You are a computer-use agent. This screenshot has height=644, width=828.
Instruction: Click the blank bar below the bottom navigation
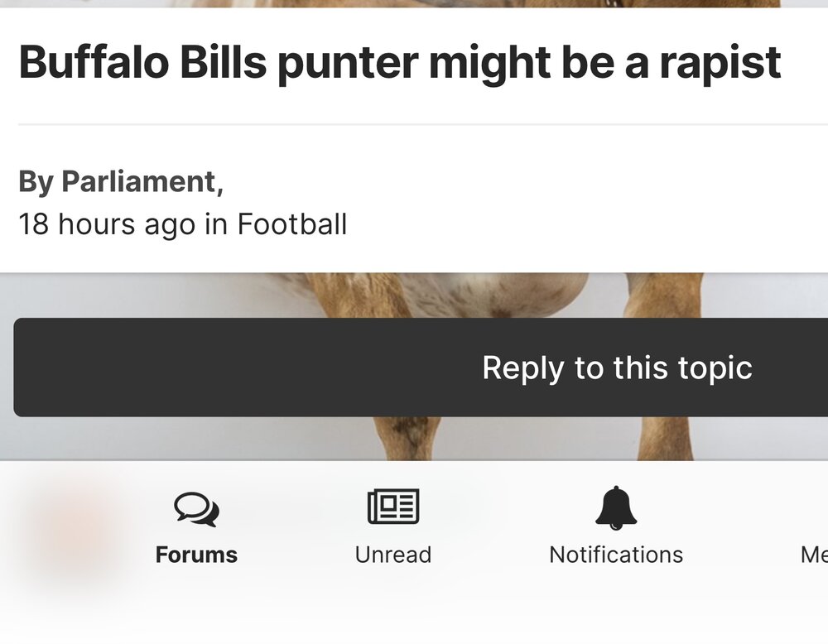coord(414,621)
